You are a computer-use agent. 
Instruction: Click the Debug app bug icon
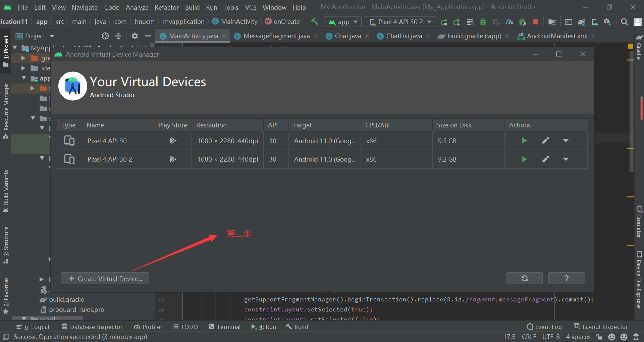[x=483, y=22]
